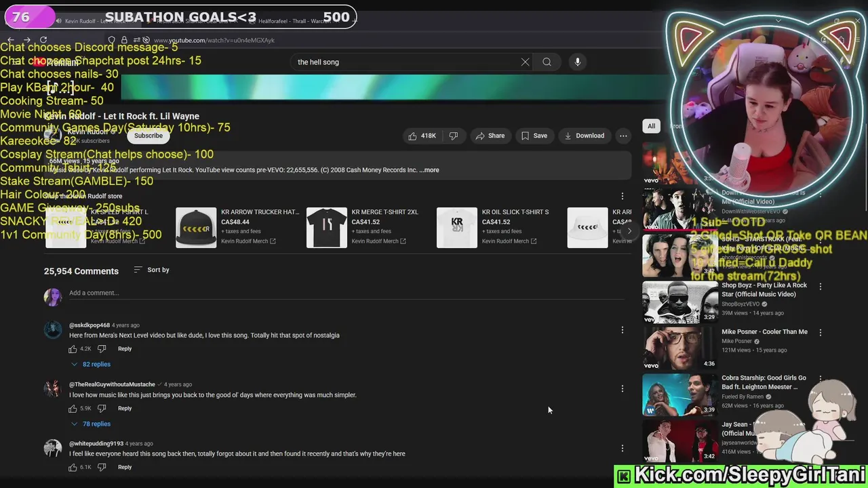Select the All filter chip

[x=651, y=126]
